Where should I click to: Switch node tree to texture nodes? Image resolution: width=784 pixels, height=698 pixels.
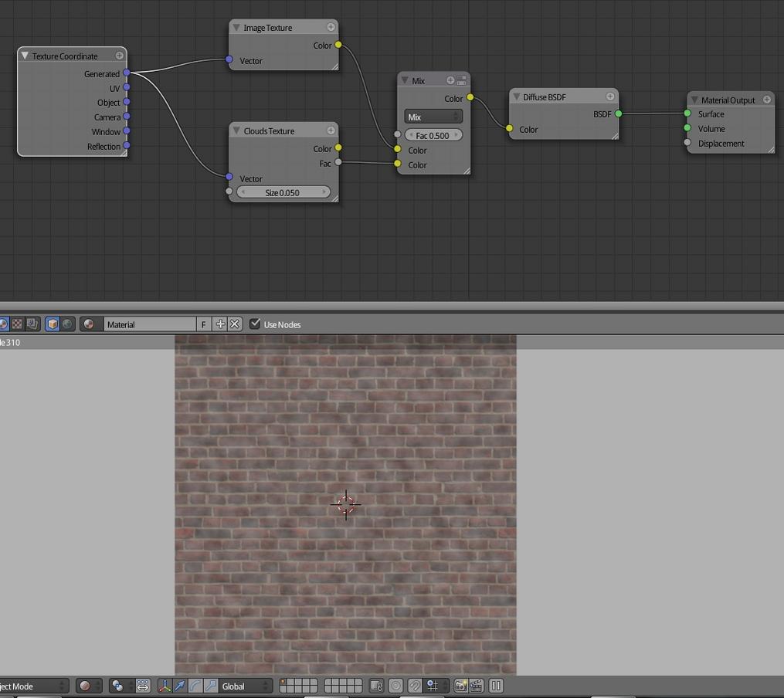pyautogui.click(x=17, y=324)
